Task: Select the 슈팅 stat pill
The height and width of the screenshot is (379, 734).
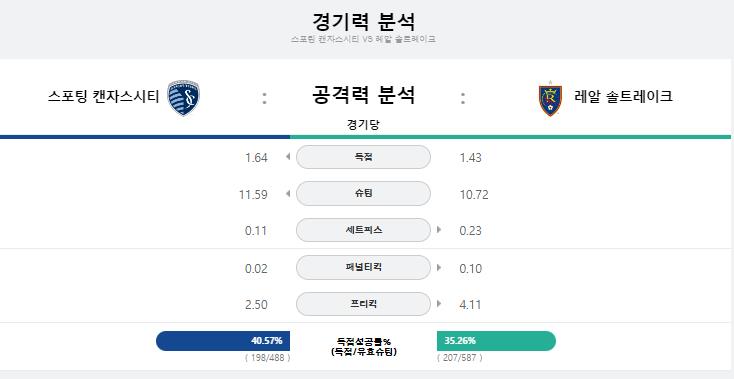Action: [x=363, y=193]
